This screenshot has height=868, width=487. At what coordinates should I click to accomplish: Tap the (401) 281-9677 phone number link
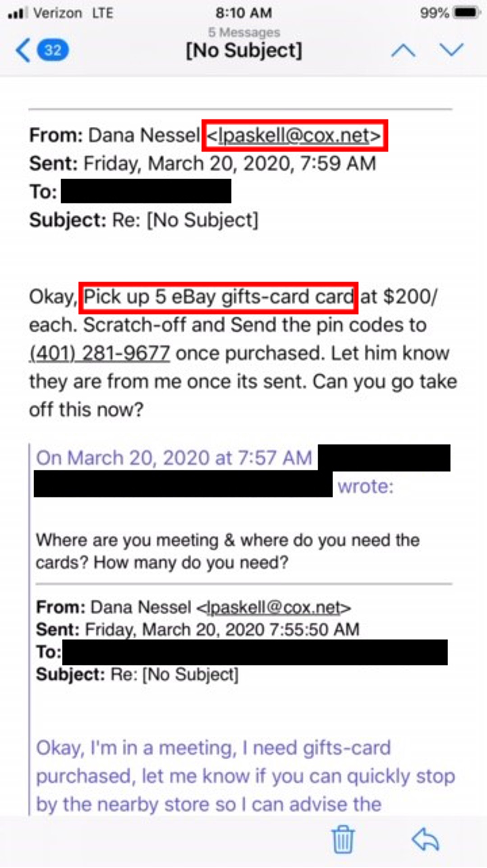click(x=100, y=353)
